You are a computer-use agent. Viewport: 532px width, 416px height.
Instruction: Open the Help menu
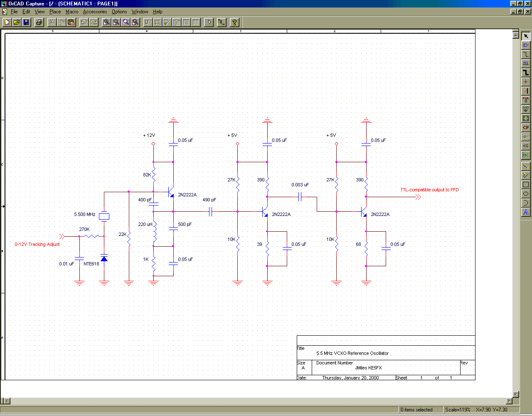tap(158, 12)
